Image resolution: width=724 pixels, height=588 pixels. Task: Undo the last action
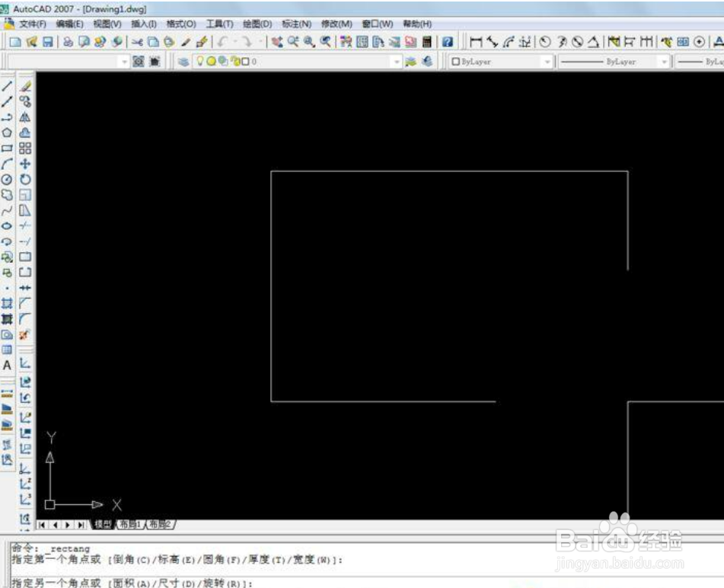(222, 42)
